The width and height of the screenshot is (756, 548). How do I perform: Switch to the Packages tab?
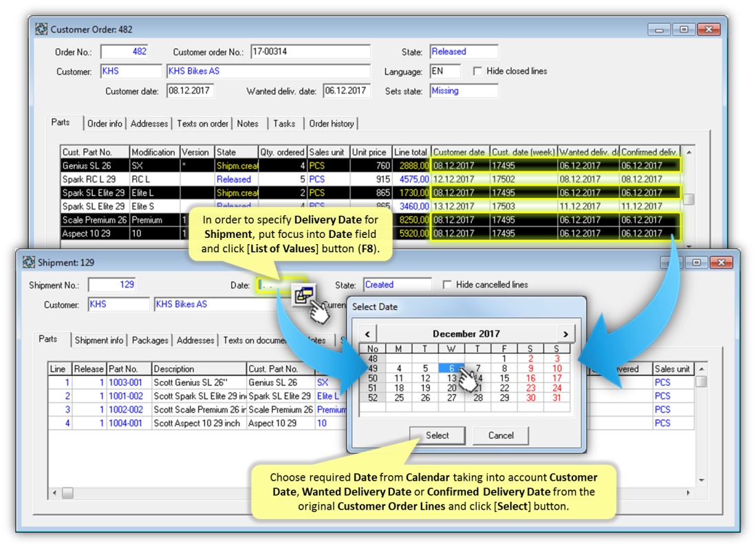click(x=150, y=340)
